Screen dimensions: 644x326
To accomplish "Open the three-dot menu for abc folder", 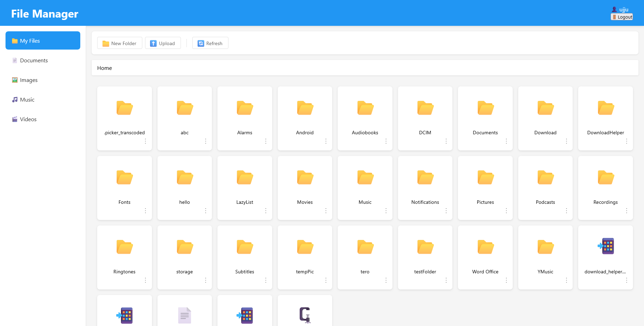I will [x=205, y=141].
